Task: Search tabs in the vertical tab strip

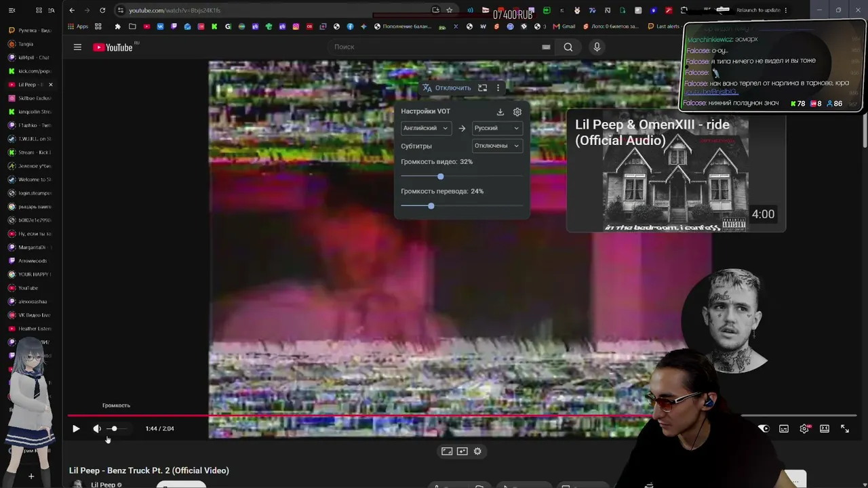Action: (x=51, y=10)
